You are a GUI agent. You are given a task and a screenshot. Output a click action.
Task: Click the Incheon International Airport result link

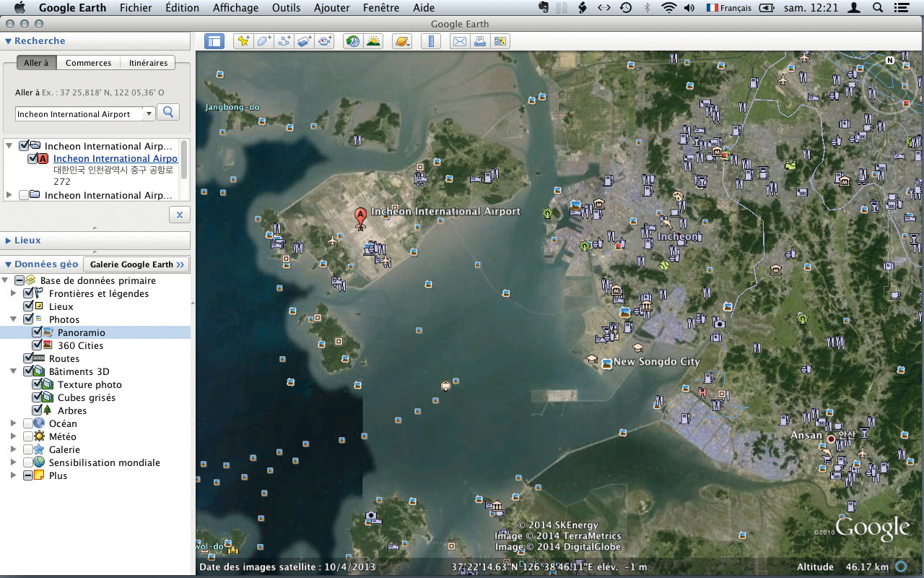(115, 159)
